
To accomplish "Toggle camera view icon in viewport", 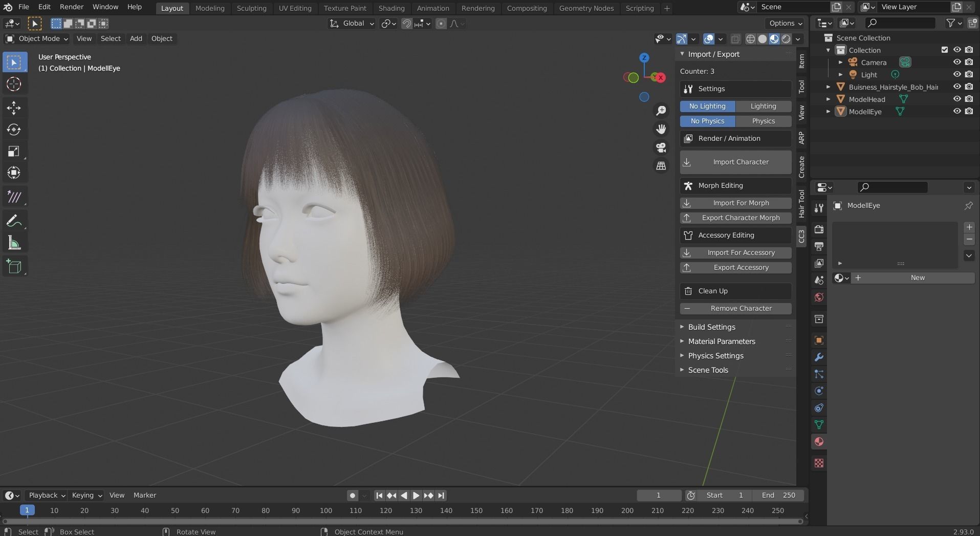I will coord(661,147).
